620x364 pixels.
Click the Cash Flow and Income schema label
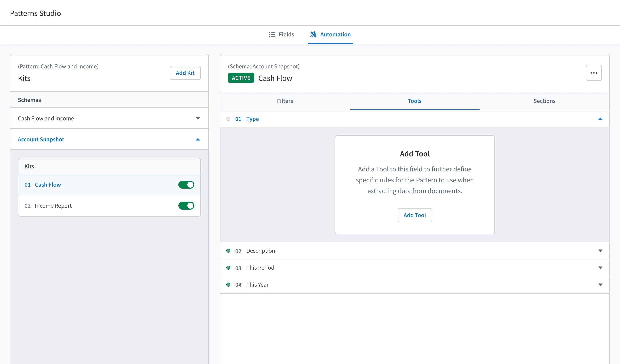(x=46, y=118)
